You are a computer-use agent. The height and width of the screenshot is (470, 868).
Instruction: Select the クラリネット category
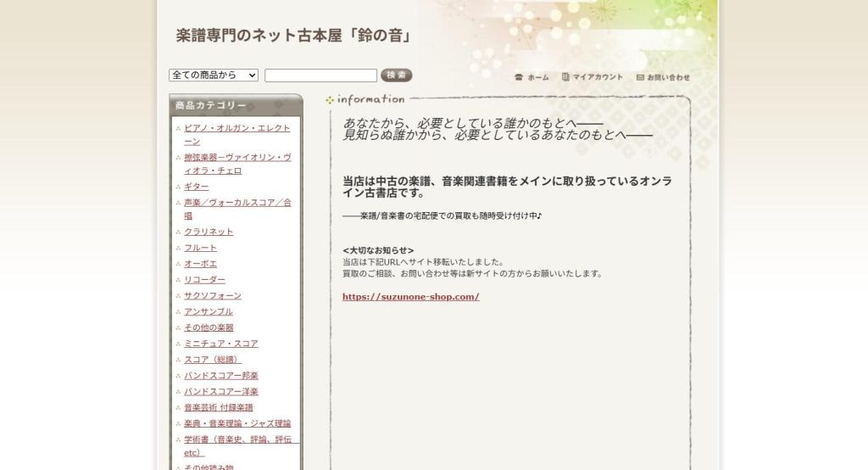tap(209, 232)
